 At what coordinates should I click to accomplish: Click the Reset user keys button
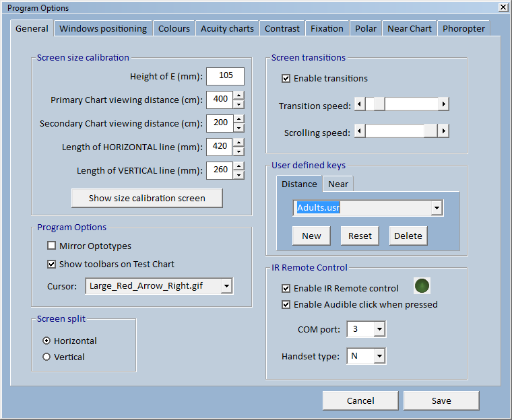(360, 236)
